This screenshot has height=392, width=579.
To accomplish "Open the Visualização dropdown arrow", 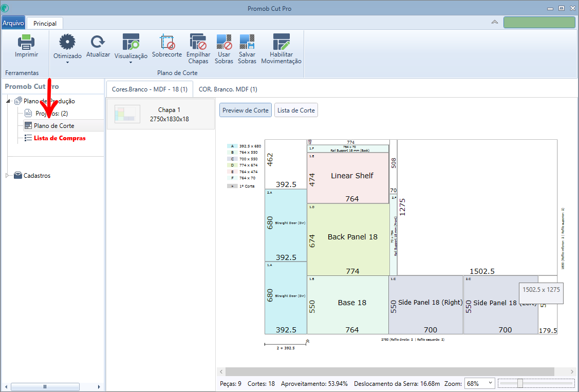I will [130, 62].
